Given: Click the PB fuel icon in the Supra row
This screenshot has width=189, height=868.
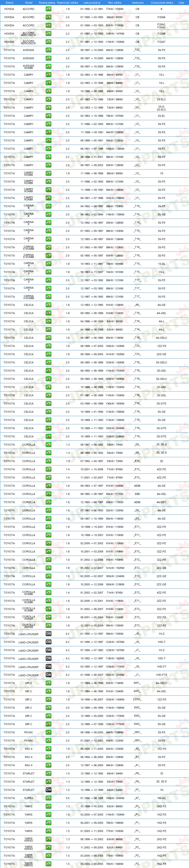Looking at the screenshot, I should [x=49, y=798].
